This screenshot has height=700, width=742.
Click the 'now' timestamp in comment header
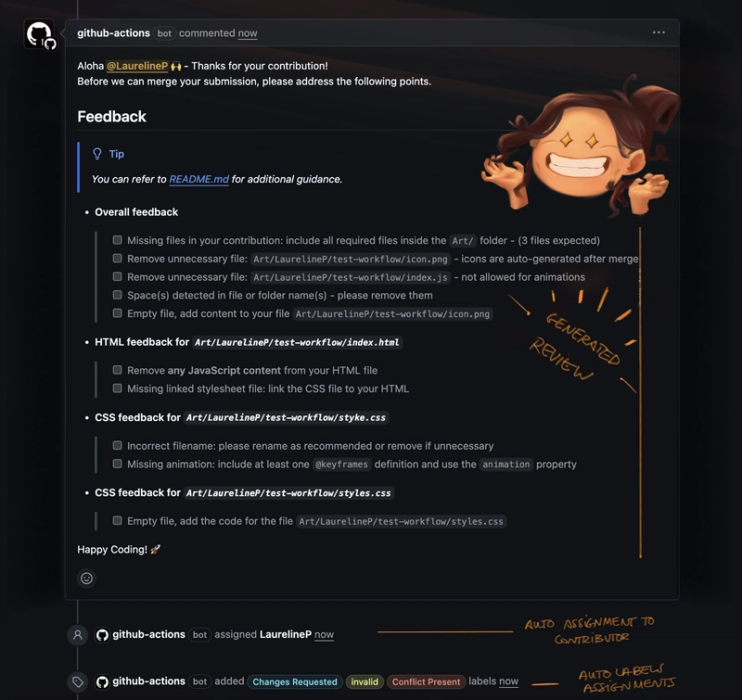[248, 33]
